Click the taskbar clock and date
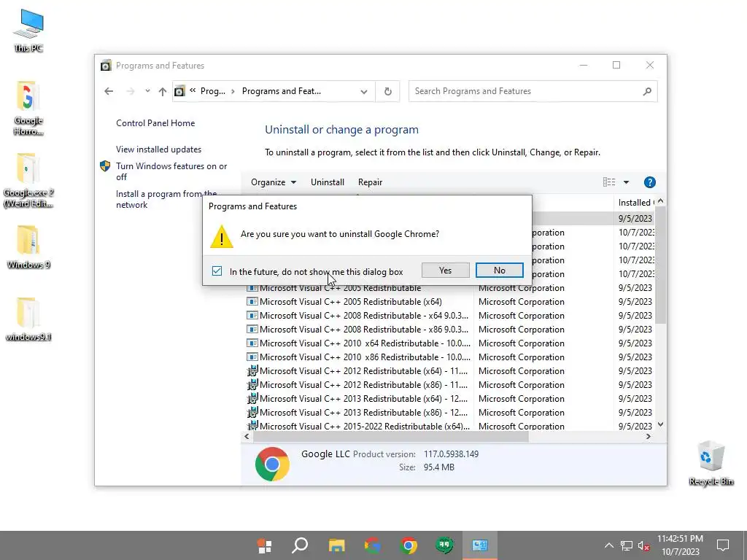Screen dimensions: 747x560 click(x=681, y=545)
